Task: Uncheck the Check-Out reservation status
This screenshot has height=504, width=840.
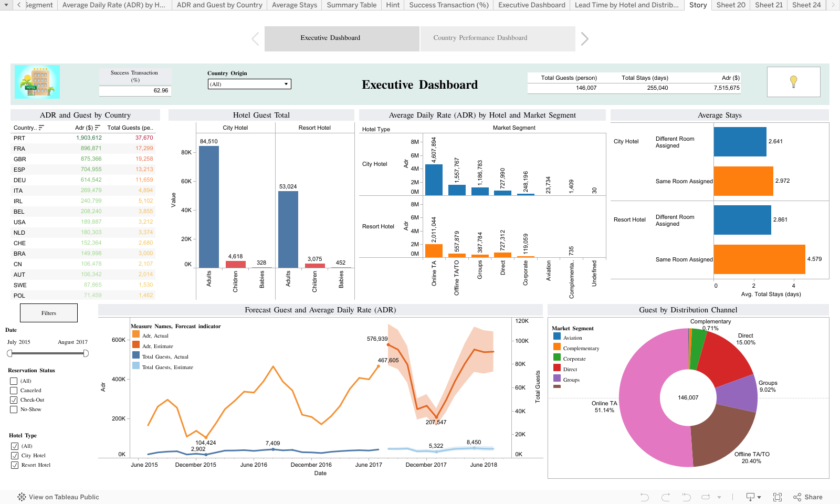Action: (x=14, y=400)
